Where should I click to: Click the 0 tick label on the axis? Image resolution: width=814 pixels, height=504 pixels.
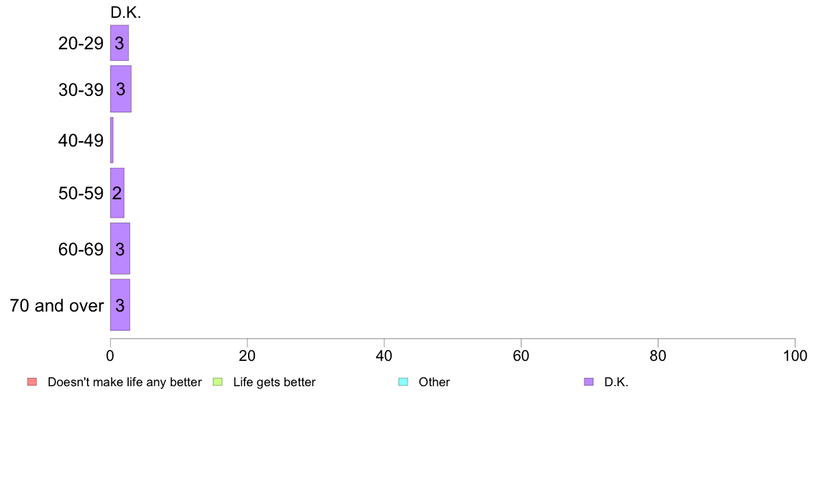point(110,355)
